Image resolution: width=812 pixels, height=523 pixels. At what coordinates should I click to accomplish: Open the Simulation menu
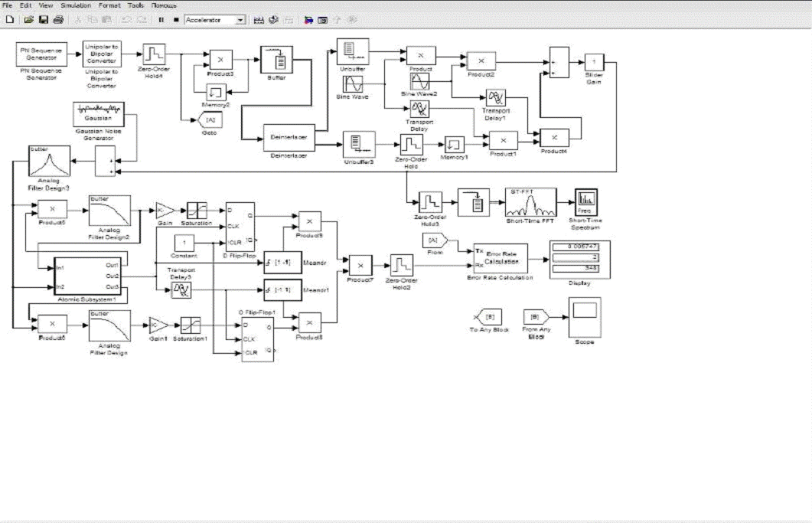tap(76, 5)
